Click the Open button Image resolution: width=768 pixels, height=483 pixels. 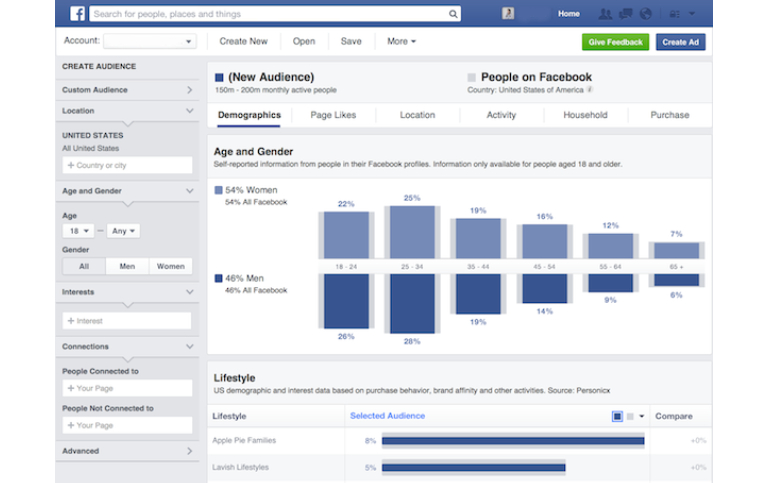pos(304,42)
